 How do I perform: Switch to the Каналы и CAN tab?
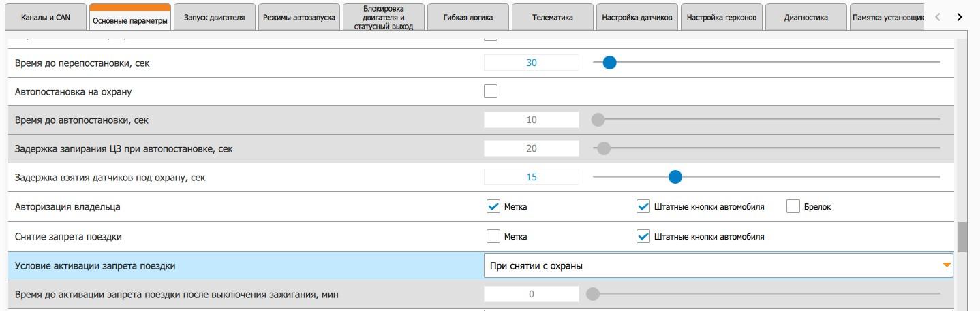click(x=44, y=17)
